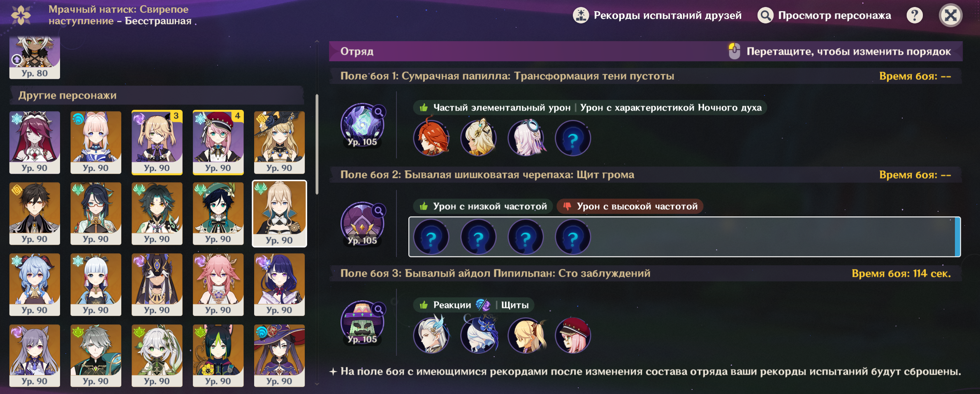Close the team setup screen
Screen dimensions: 980x394
pos(950,16)
